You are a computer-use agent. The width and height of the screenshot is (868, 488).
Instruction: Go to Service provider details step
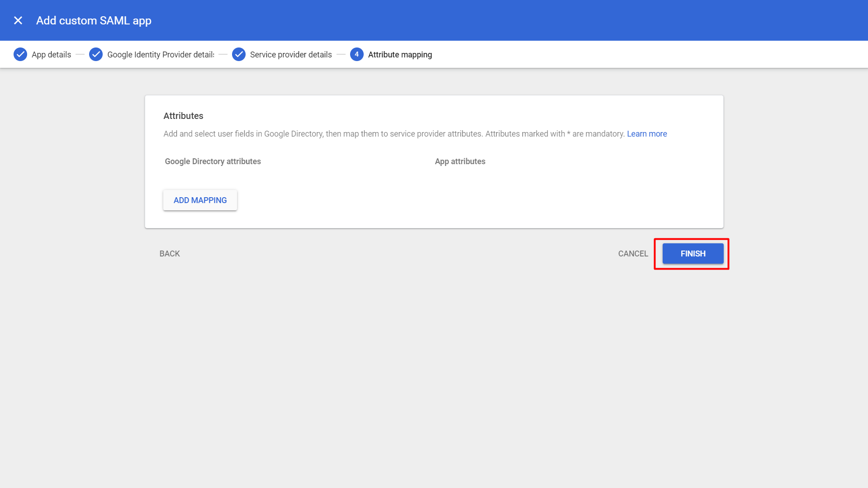tap(291, 55)
